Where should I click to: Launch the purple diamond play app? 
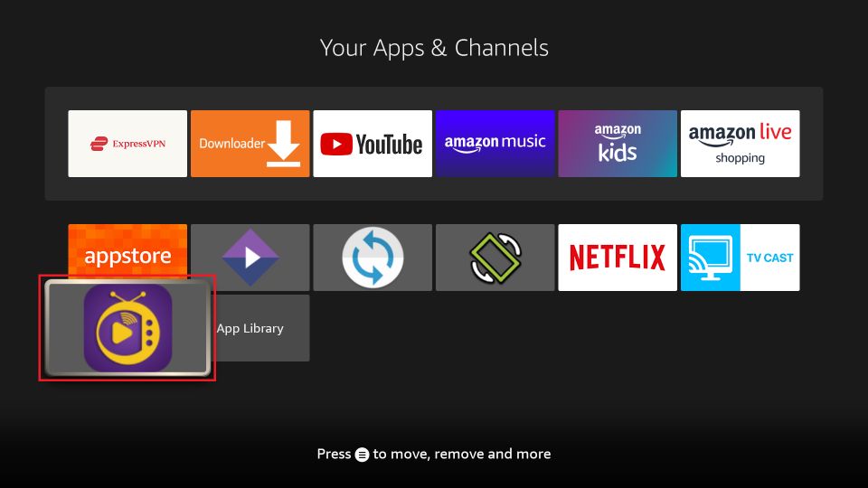[250, 258]
